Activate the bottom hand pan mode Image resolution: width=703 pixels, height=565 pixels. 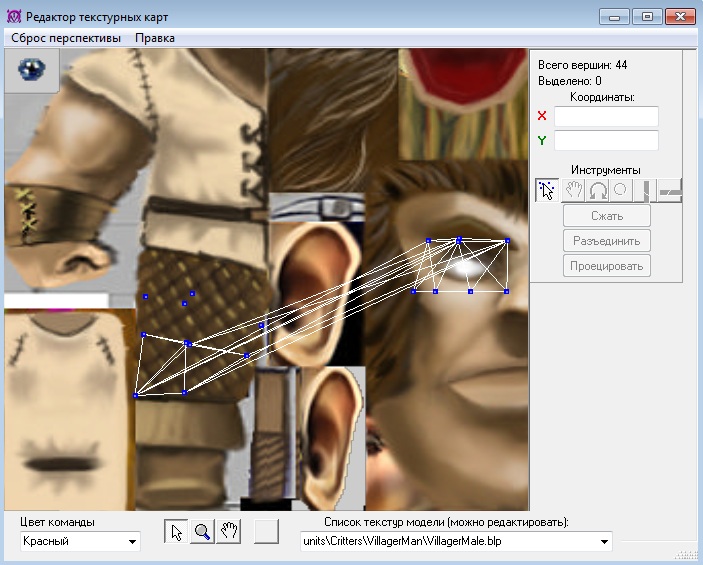(228, 532)
